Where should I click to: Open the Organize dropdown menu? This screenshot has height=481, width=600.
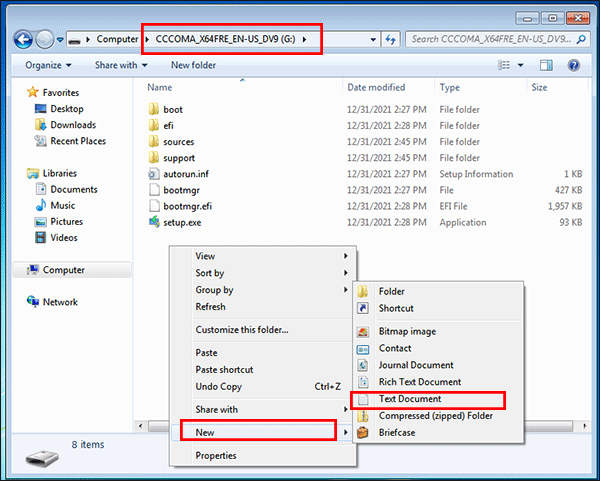tap(48, 65)
